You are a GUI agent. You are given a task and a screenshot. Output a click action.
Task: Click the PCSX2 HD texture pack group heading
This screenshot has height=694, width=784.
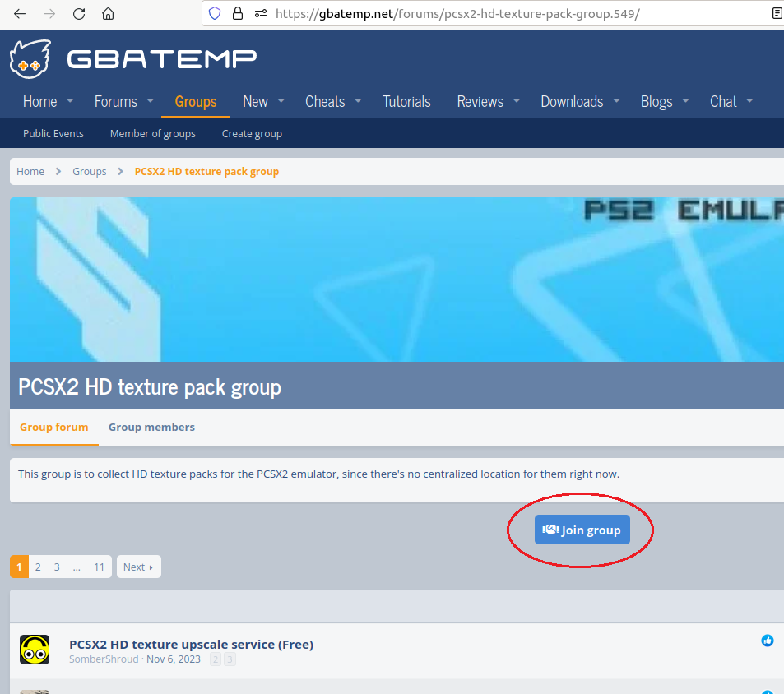coord(150,387)
